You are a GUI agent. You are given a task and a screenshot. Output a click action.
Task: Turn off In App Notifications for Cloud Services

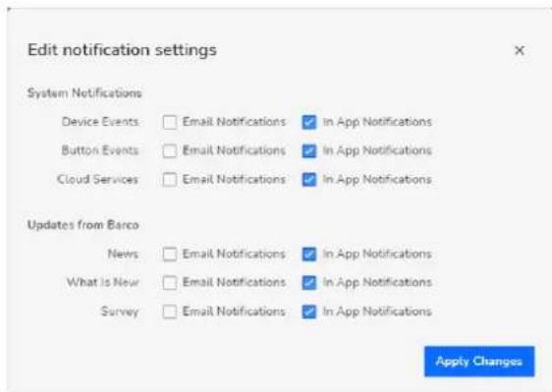pyautogui.click(x=309, y=180)
